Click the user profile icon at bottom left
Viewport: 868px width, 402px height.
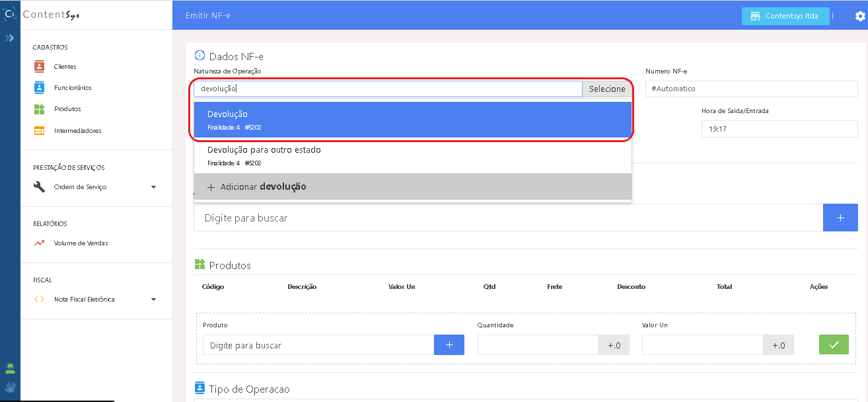pos(10,368)
